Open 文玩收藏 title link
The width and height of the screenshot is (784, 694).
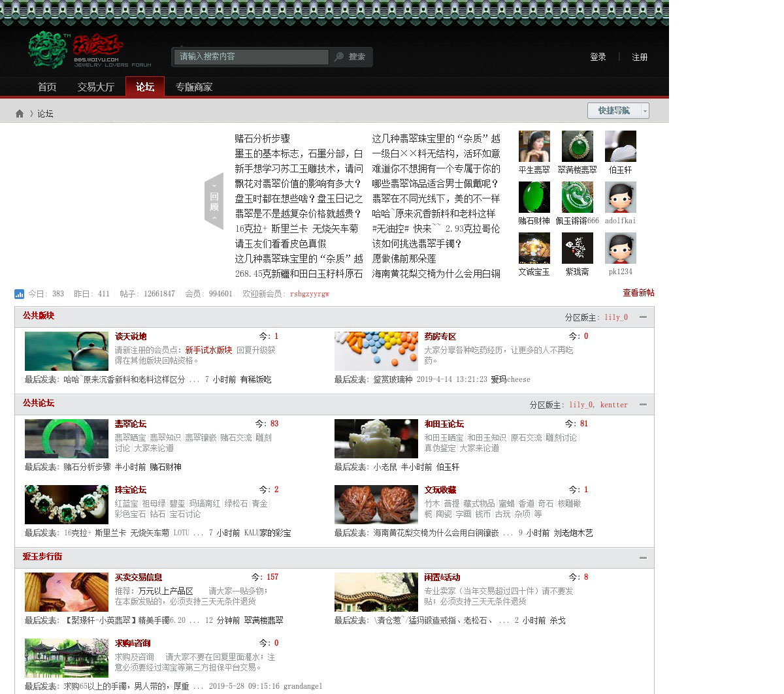tap(440, 490)
